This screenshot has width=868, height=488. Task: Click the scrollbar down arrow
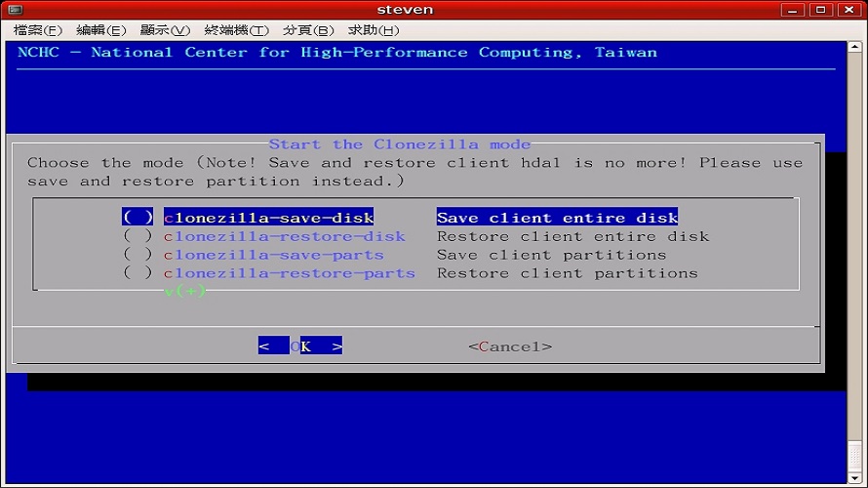(x=854, y=478)
